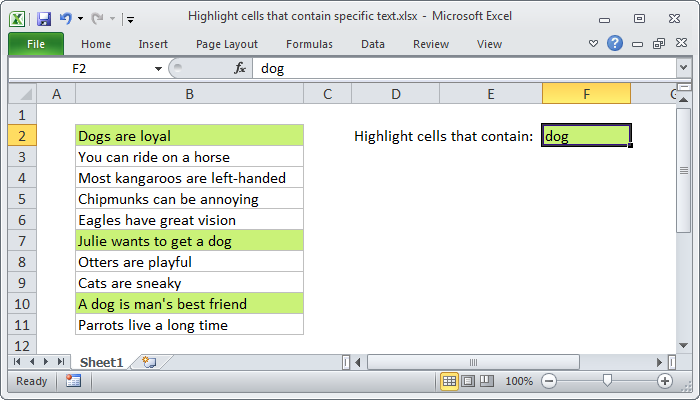Open zoom dialog via 100% label
700x400 pixels.
pyautogui.click(x=519, y=381)
